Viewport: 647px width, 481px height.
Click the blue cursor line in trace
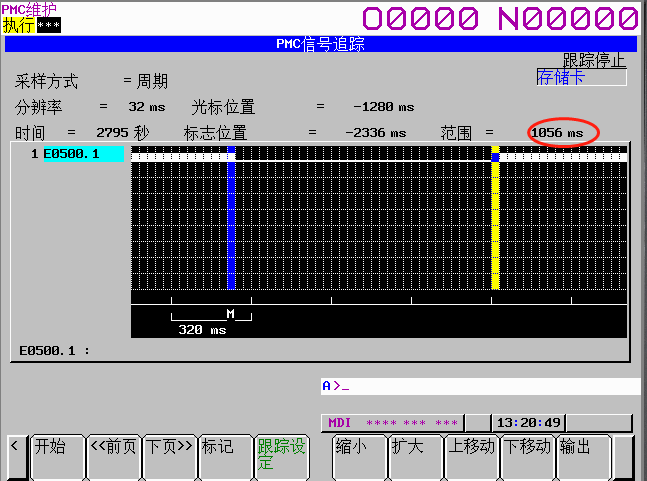(231, 220)
